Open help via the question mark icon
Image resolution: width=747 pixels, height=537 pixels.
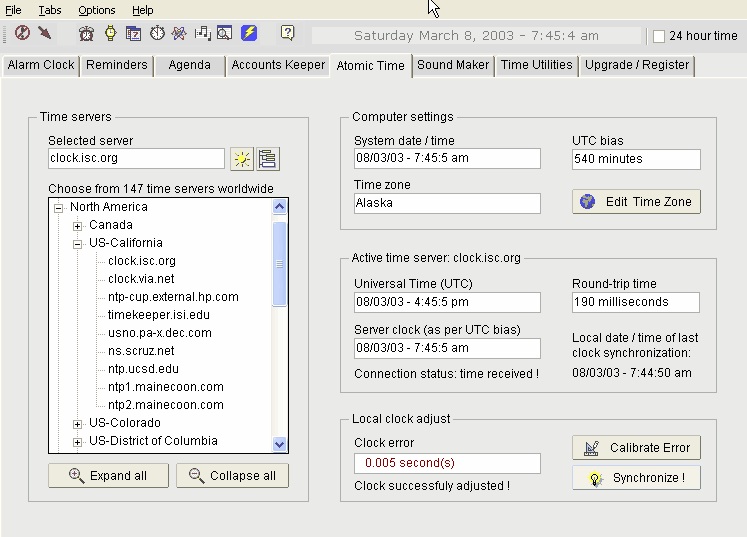tap(288, 34)
